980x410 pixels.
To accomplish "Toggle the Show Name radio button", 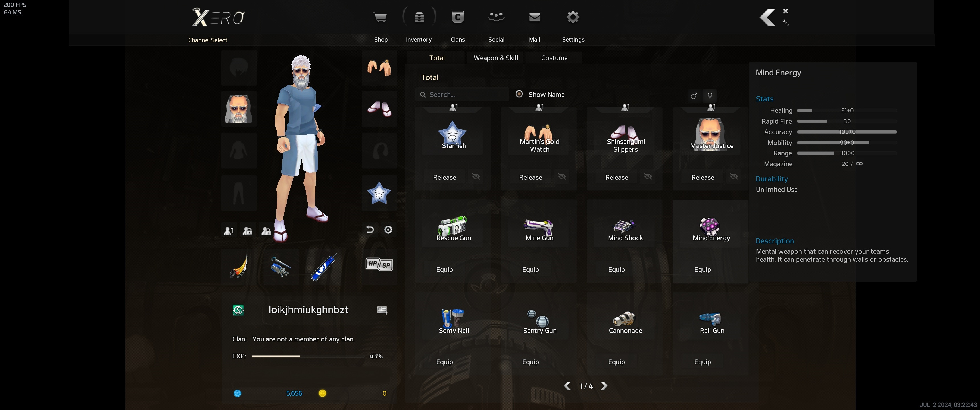I will (519, 94).
